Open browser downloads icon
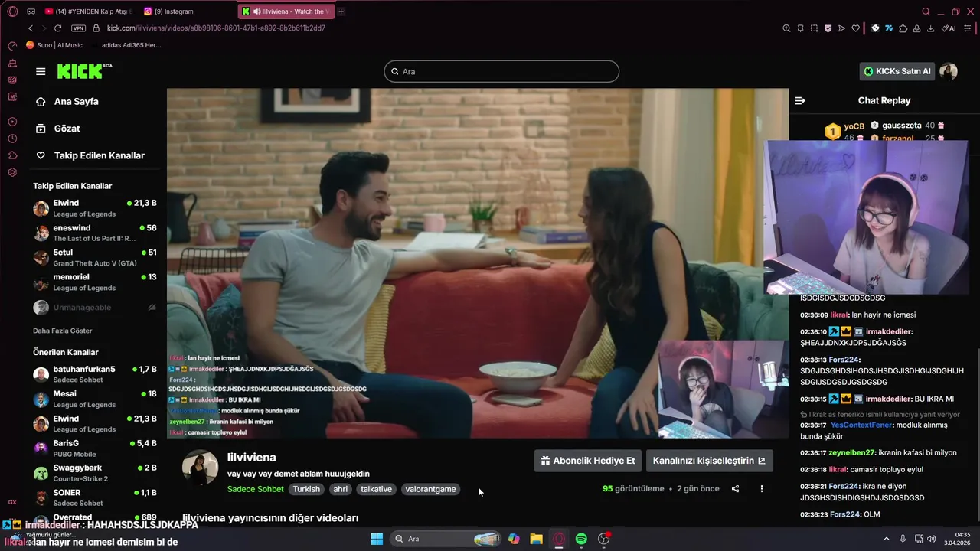980x551 pixels. (930, 28)
